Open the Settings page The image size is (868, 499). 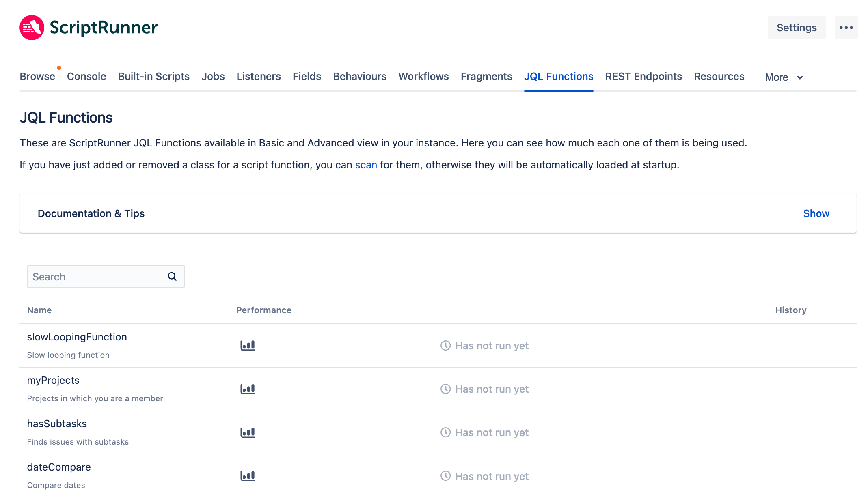(797, 28)
